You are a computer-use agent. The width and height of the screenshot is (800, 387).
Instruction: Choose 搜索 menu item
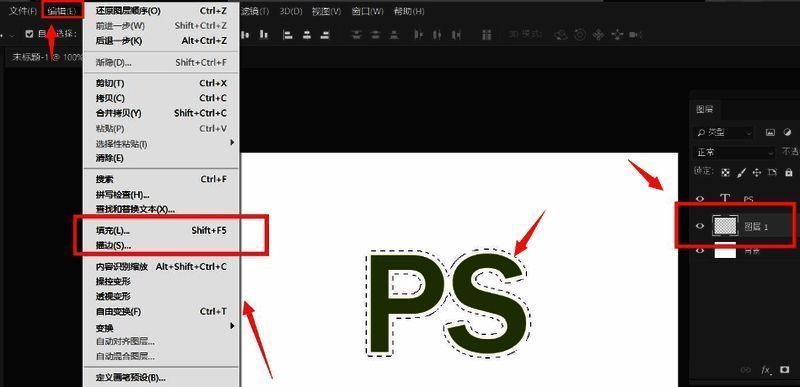[x=161, y=179]
